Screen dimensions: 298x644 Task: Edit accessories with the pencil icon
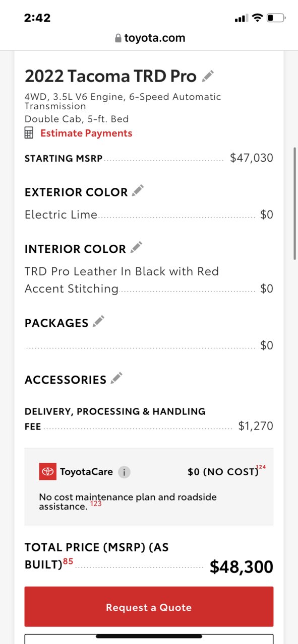click(x=116, y=378)
